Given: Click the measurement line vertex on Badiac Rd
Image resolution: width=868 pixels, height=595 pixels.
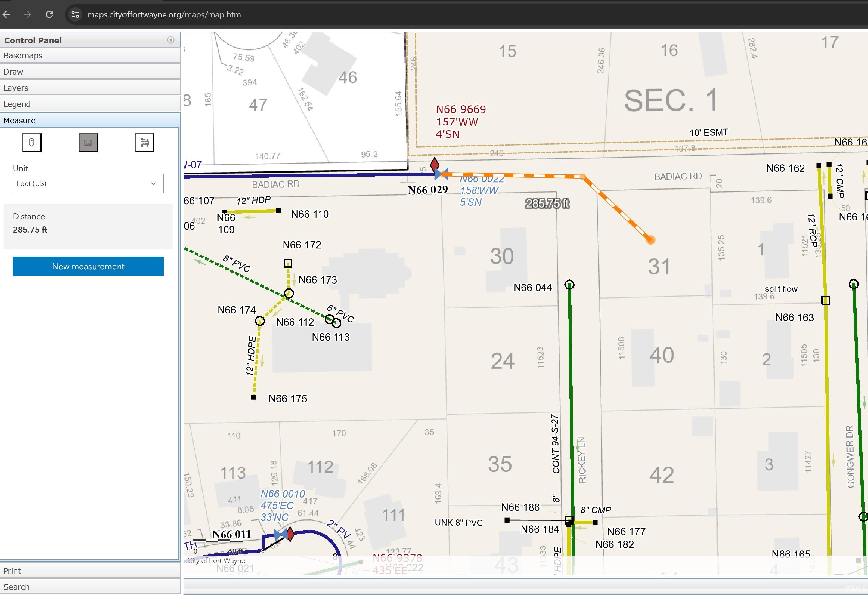Looking at the screenshot, I should [582, 177].
